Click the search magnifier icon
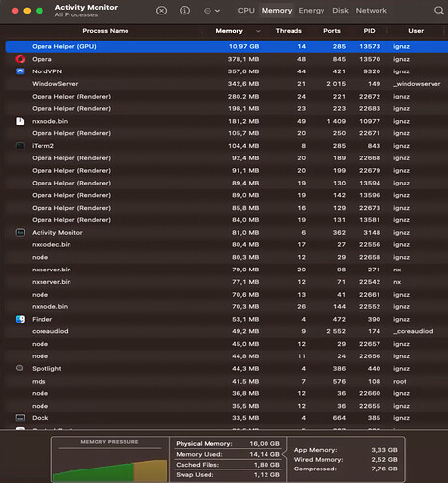This screenshot has width=448, height=483. pyautogui.click(x=439, y=11)
